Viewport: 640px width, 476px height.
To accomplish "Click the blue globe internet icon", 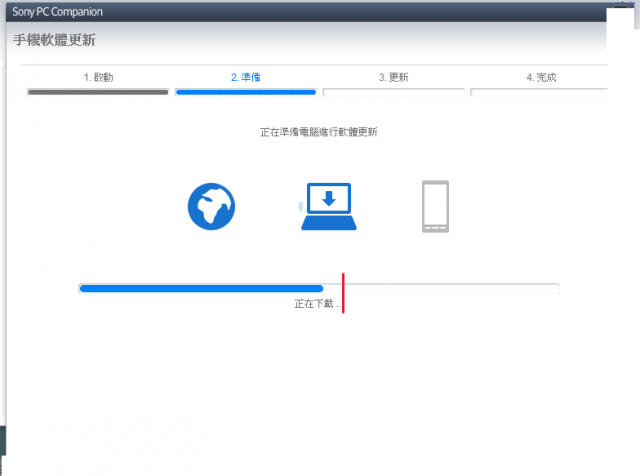I will (x=211, y=207).
